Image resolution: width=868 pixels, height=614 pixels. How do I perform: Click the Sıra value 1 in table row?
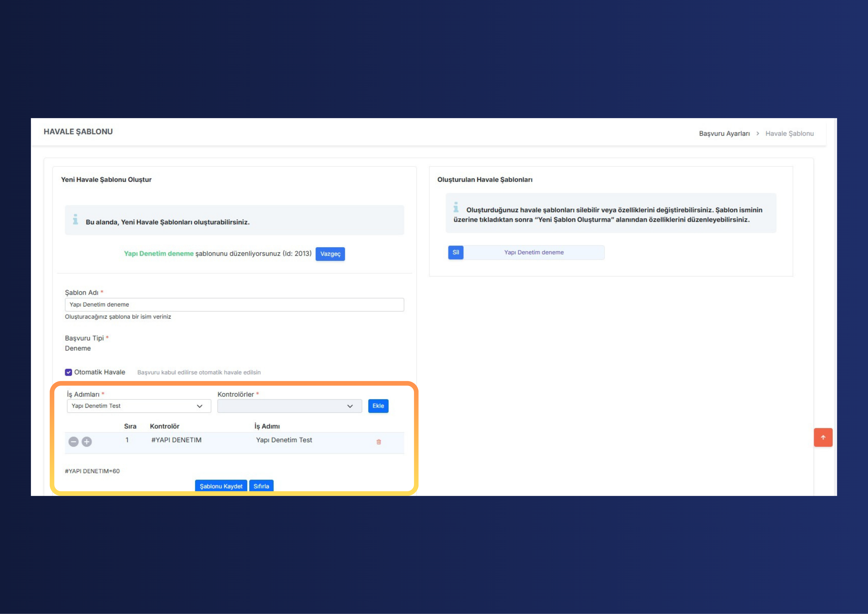tap(127, 440)
